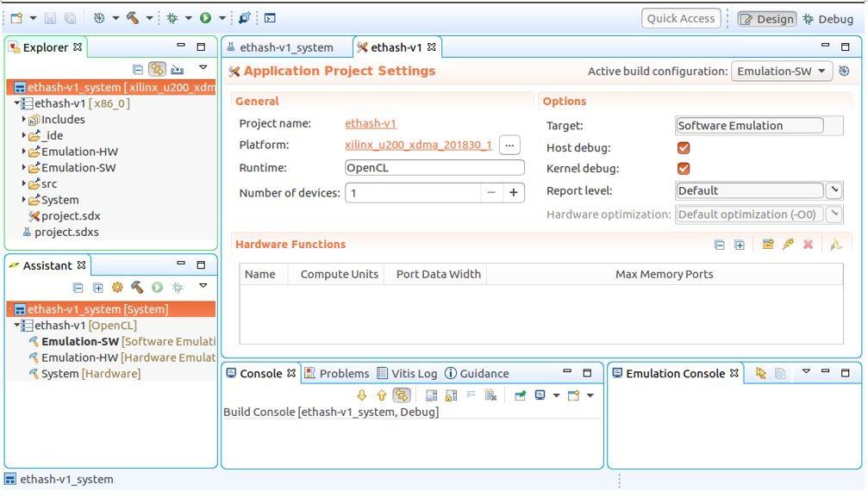Viewport: 868px width, 497px height.
Task: Switch to the Debug perspective
Action: tap(828, 19)
